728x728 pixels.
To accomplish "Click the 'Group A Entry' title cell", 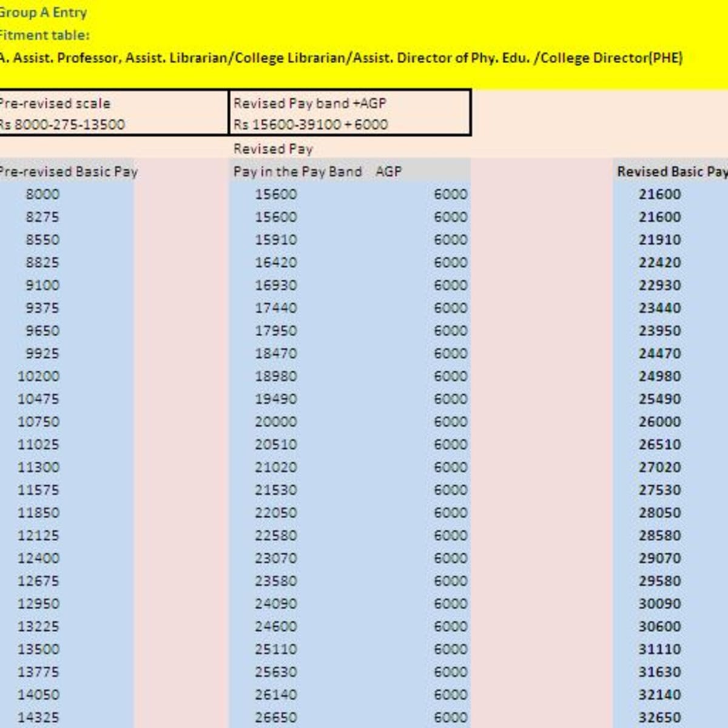I will click(x=44, y=13).
